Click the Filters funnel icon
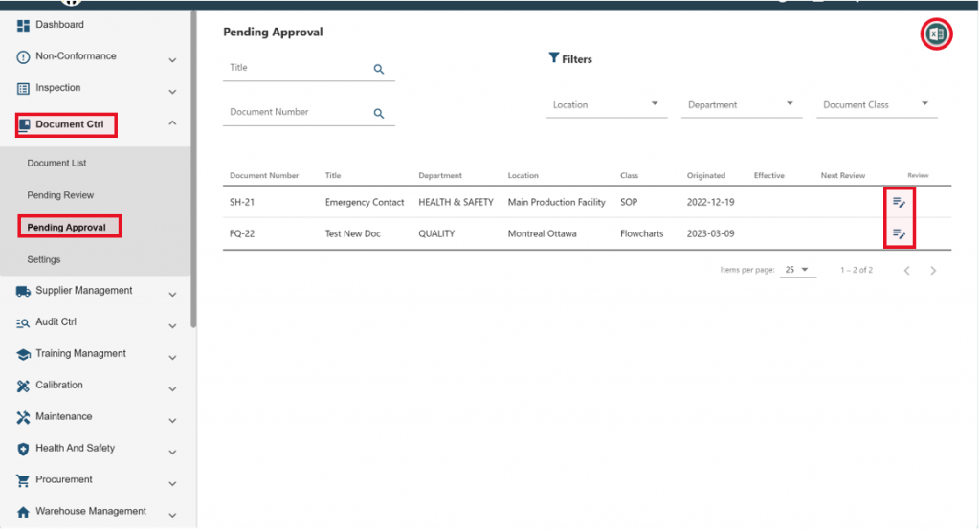 (x=553, y=58)
